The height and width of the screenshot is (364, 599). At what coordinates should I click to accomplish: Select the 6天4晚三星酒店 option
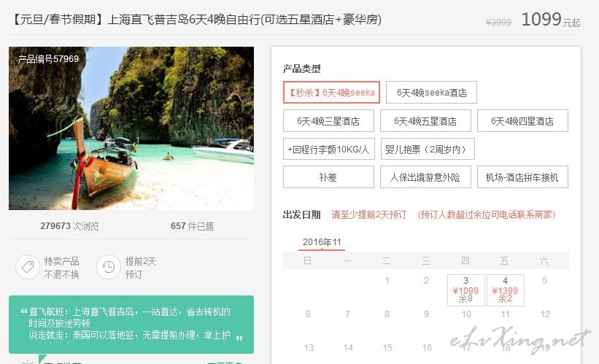pyautogui.click(x=328, y=121)
